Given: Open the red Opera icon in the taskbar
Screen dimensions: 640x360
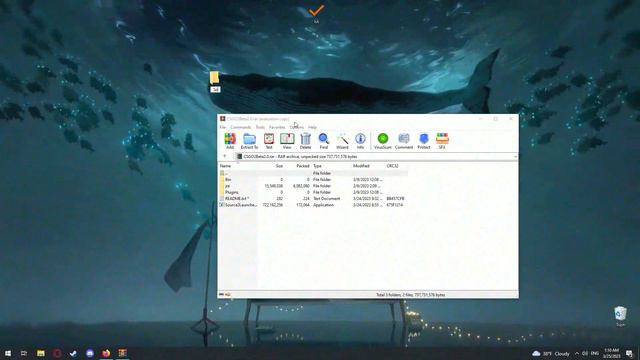Looking at the screenshot, I should (x=57, y=353).
